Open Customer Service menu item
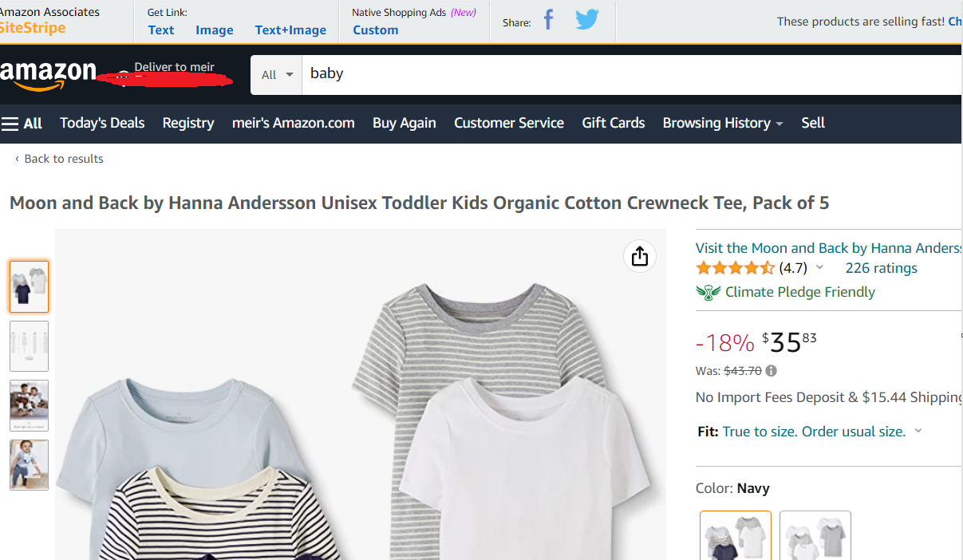The height and width of the screenshot is (560, 963). click(x=509, y=123)
